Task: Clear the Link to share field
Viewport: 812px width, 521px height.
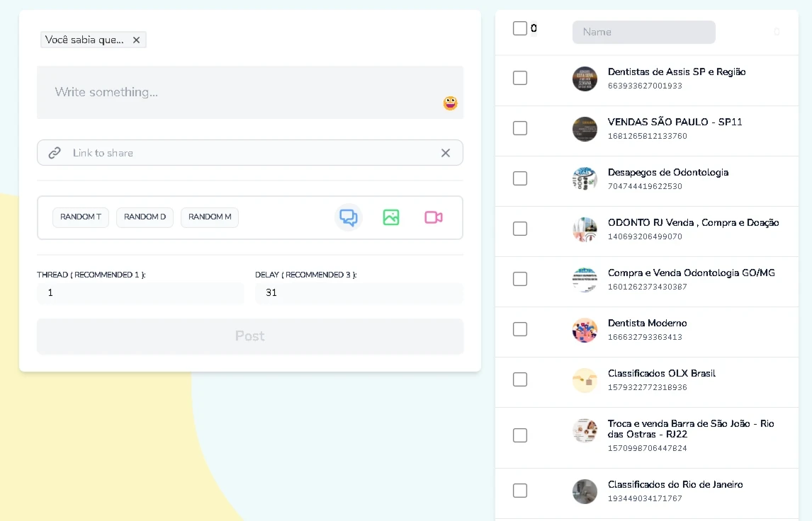Action: click(x=446, y=153)
